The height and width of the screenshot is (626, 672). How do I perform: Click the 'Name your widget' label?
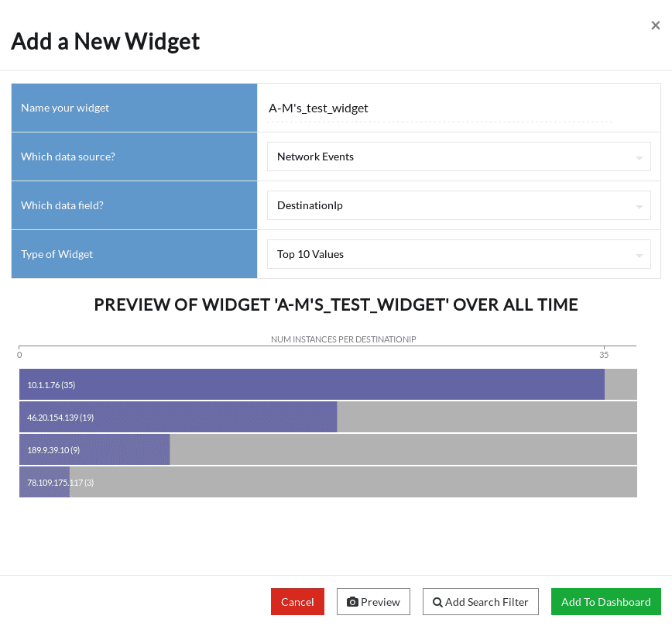tap(65, 108)
